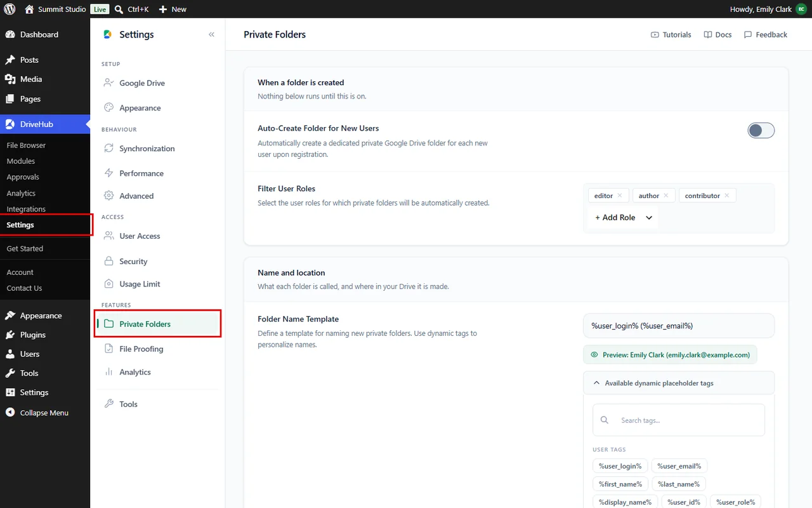Open the Add Role dropdown
812x508 pixels.
tap(623, 217)
